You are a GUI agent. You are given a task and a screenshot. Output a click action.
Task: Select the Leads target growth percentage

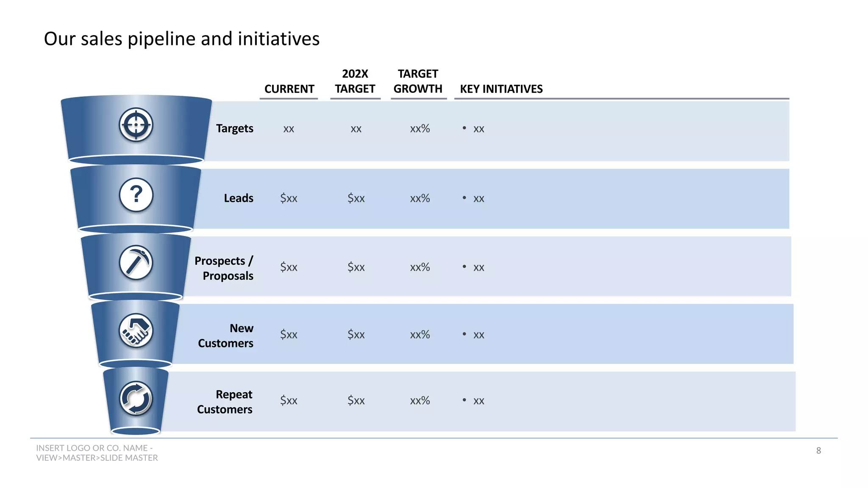(420, 198)
